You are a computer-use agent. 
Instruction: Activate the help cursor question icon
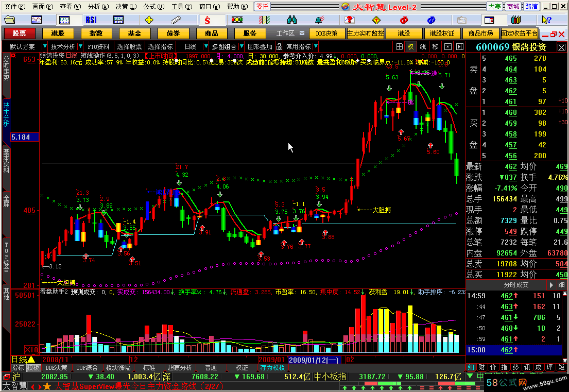pyautogui.click(x=546, y=20)
